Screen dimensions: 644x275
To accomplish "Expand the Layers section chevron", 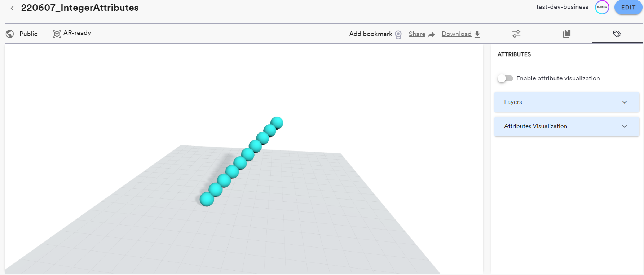I will (625, 102).
